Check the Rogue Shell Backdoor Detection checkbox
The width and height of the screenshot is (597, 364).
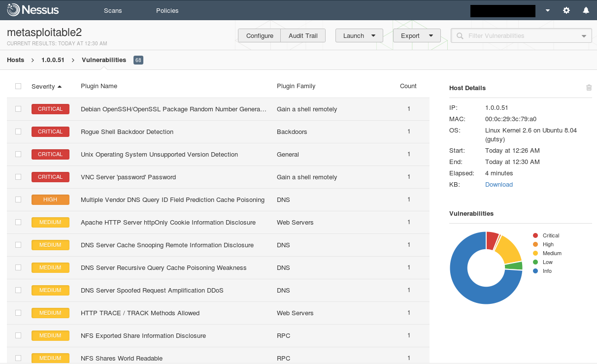pyautogui.click(x=18, y=132)
